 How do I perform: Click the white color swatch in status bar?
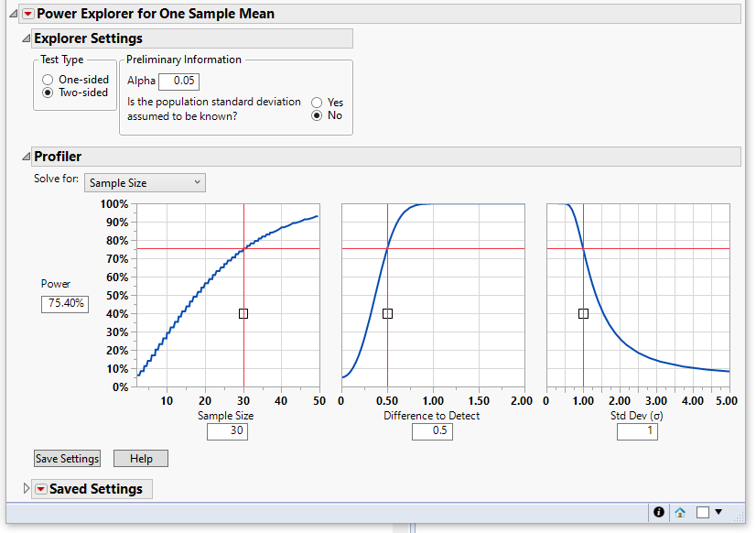pyautogui.click(x=701, y=512)
